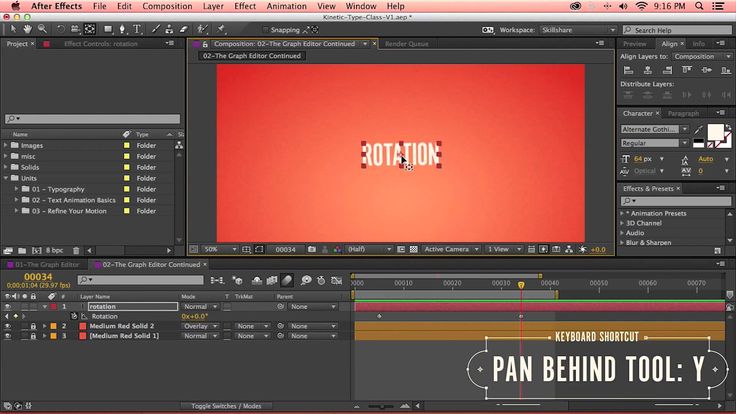The width and height of the screenshot is (736, 414).
Task: Open the 1 View layout dropdown
Action: tap(504, 249)
